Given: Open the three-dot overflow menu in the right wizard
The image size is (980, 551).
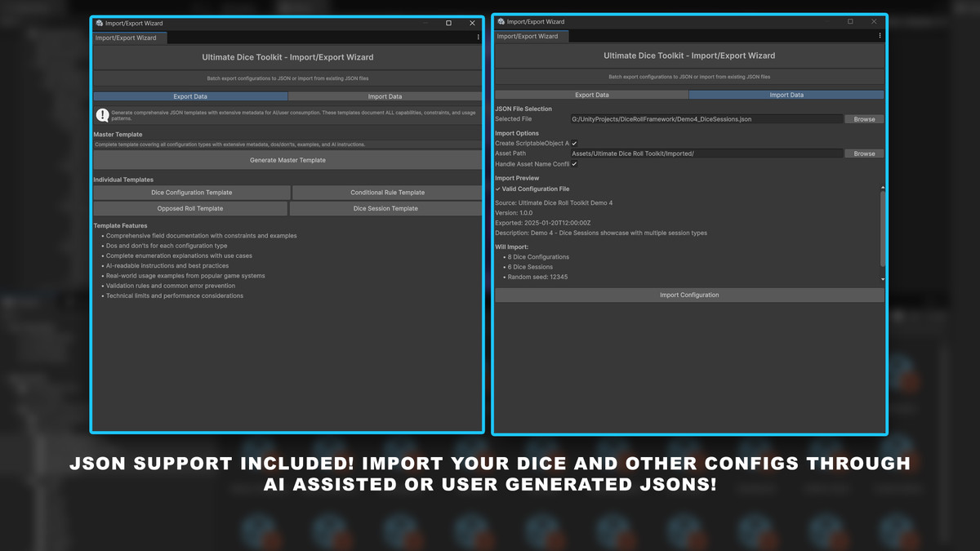Looking at the screenshot, I should (x=880, y=35).
